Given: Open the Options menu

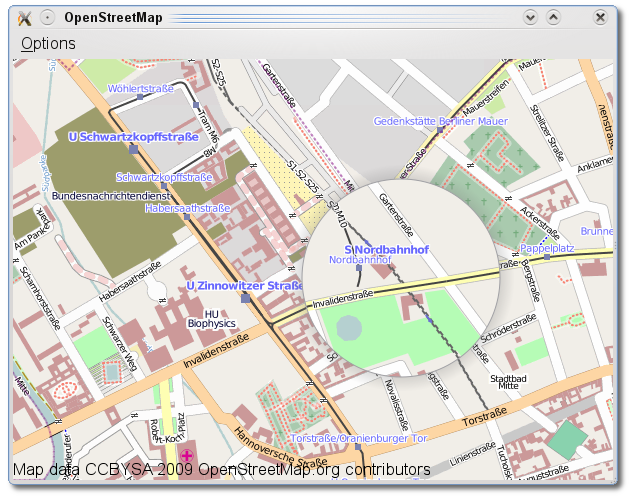Looking at the screenshot, I should click(48, 43).
